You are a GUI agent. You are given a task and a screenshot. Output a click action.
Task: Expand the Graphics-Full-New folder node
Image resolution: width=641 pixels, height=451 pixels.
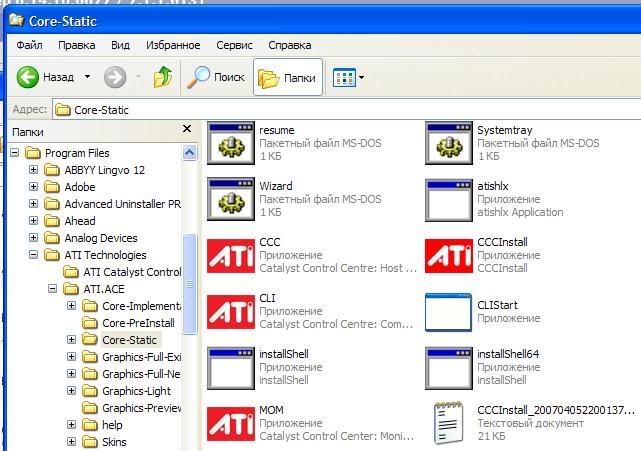(x=71, y=373)
